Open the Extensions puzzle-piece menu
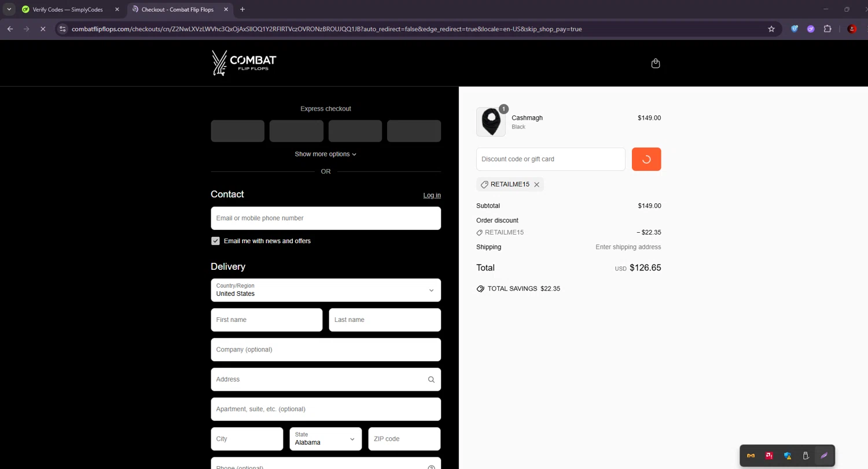868x469 pixels. tap(827, 29)
